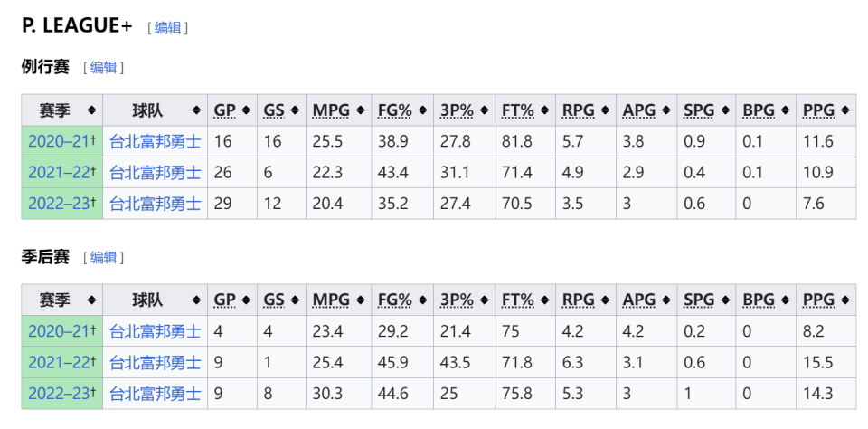
Task: Click sort arrows beside regular season 球队
Action: click(x=197, y=110)
